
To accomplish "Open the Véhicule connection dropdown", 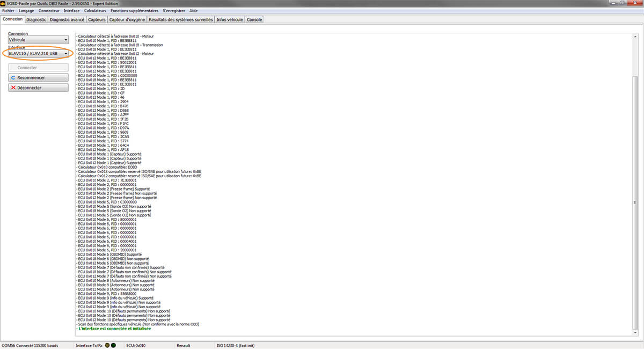I will pyautogui.click(x=39, y=40).
